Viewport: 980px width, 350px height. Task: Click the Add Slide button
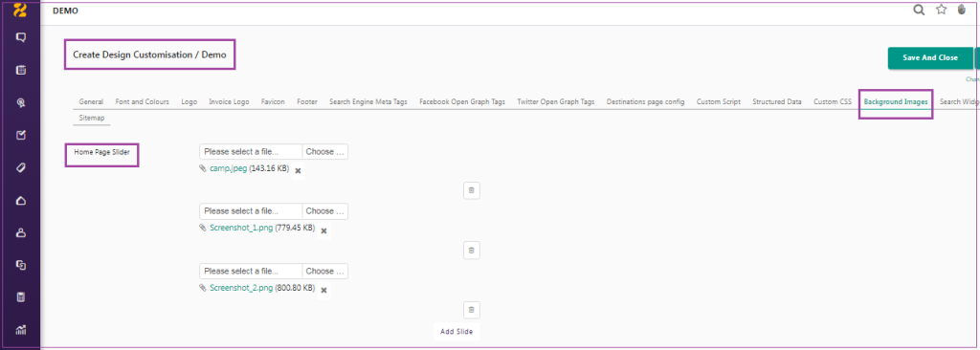click(457, 332)
